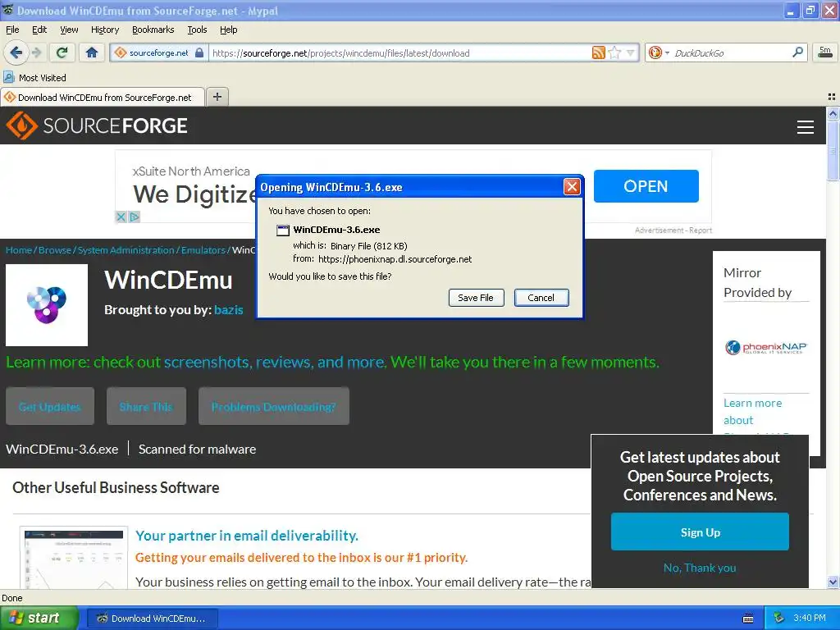840x630 pixels.
Task: Click the email software screenshot thumbnail
Action: pyautogui.click(x=74, y=558)
